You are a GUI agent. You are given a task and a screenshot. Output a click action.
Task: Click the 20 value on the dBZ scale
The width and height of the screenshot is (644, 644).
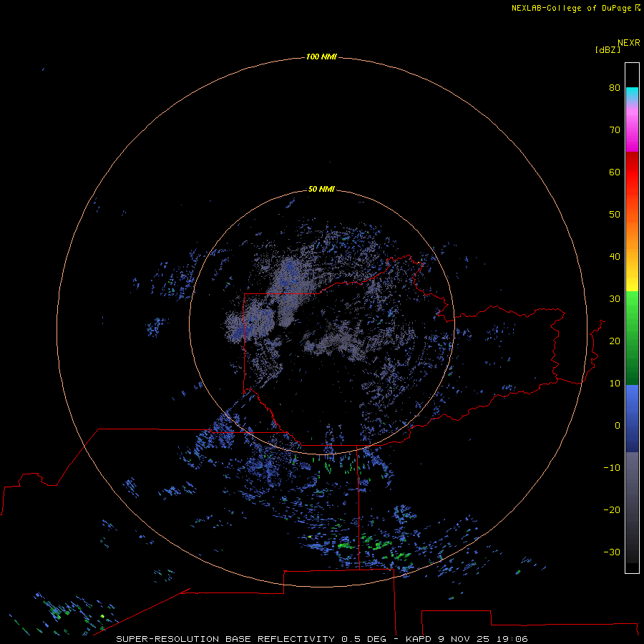615,341
